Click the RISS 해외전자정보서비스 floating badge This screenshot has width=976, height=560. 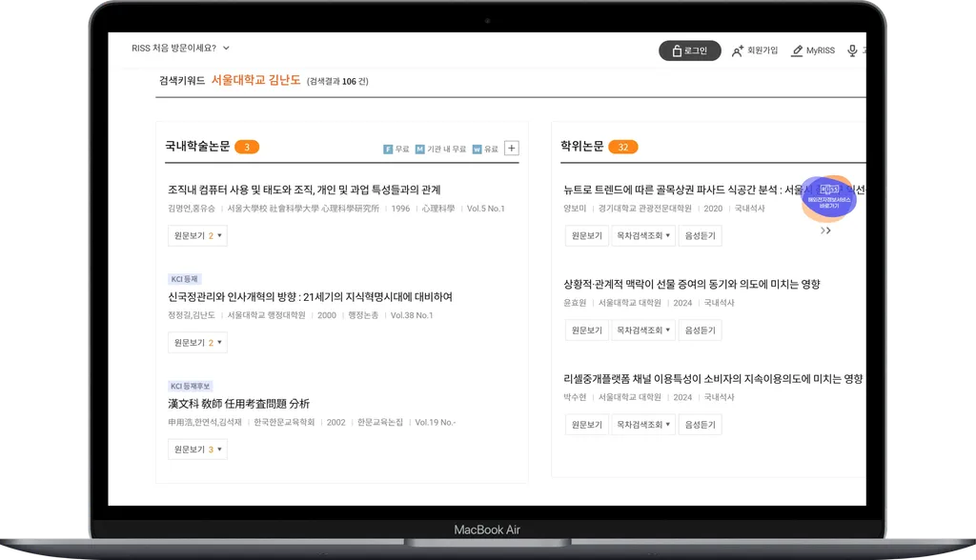[x=828, y=198]
